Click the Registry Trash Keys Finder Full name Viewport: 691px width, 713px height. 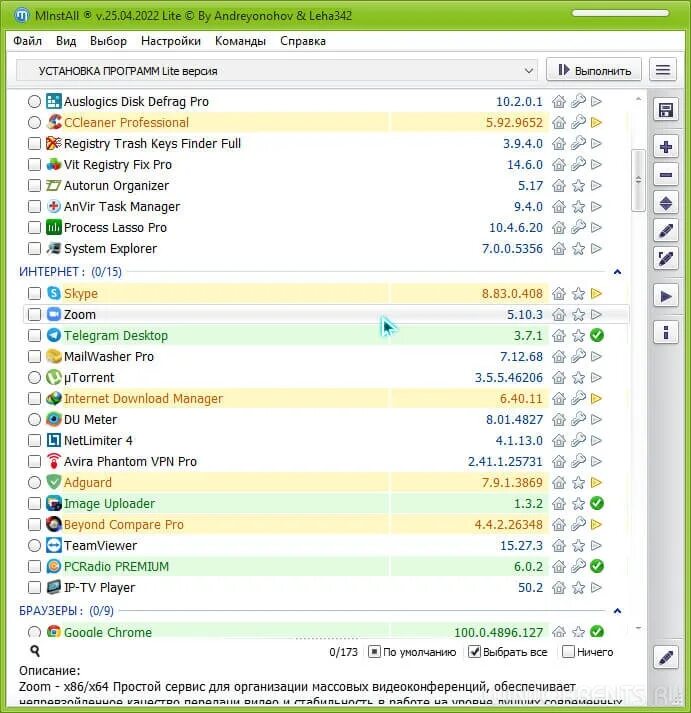coord(152,143)
